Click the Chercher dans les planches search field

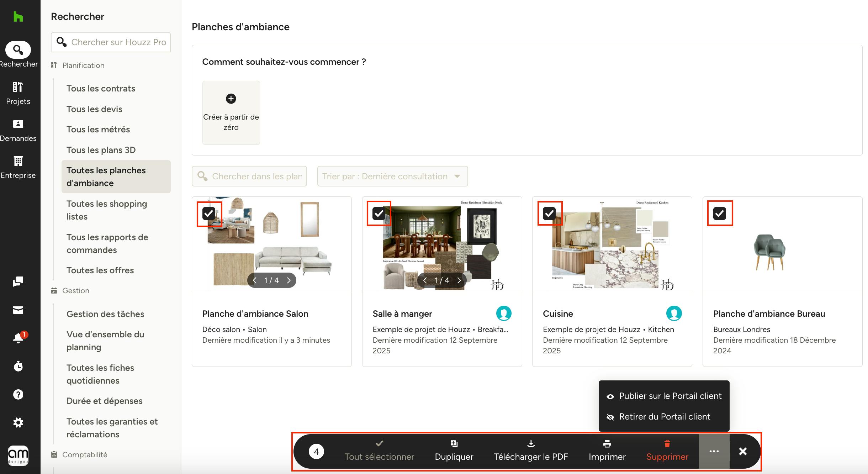(249, 176)
